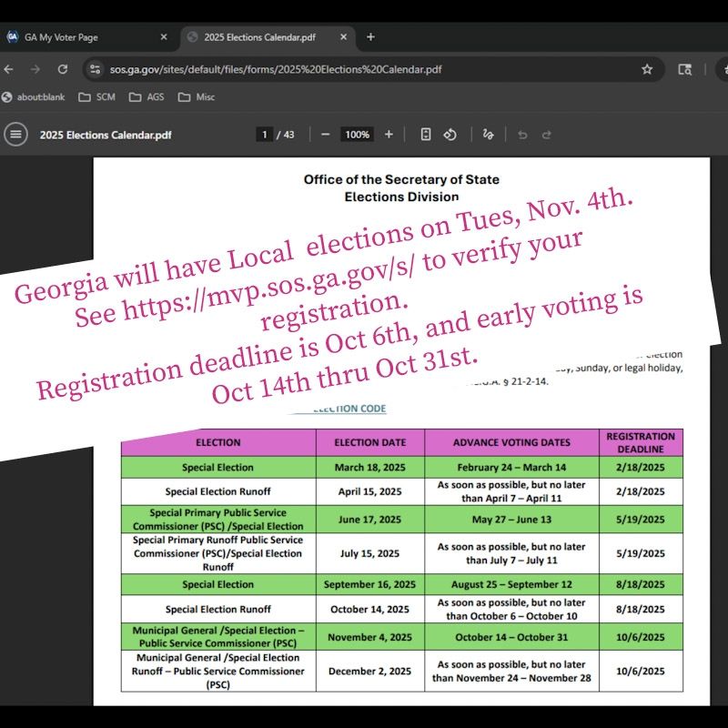Click the December 2, 2025 date cell
The width and height of the screenshot is (728, 728).
coord(370,672)
